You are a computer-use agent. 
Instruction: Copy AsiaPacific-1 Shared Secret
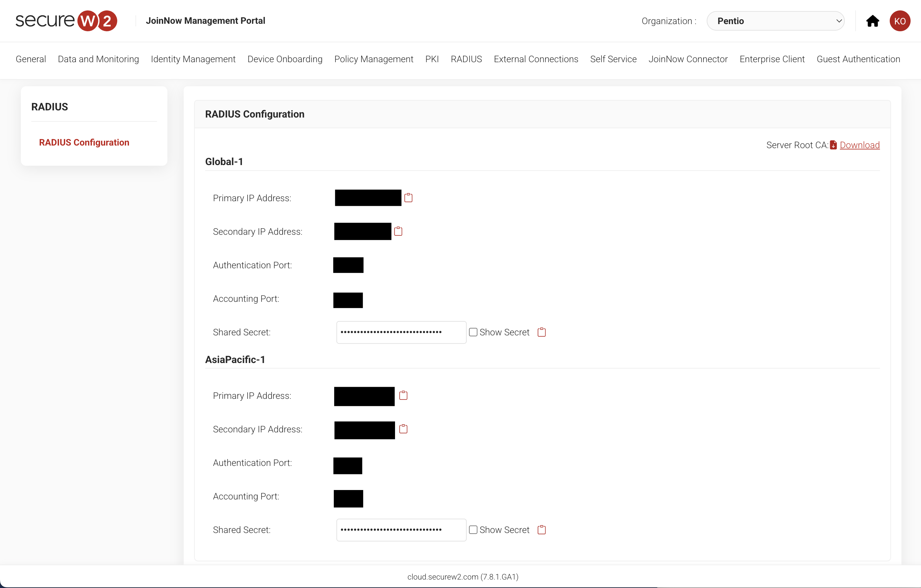tap(542, 530)
